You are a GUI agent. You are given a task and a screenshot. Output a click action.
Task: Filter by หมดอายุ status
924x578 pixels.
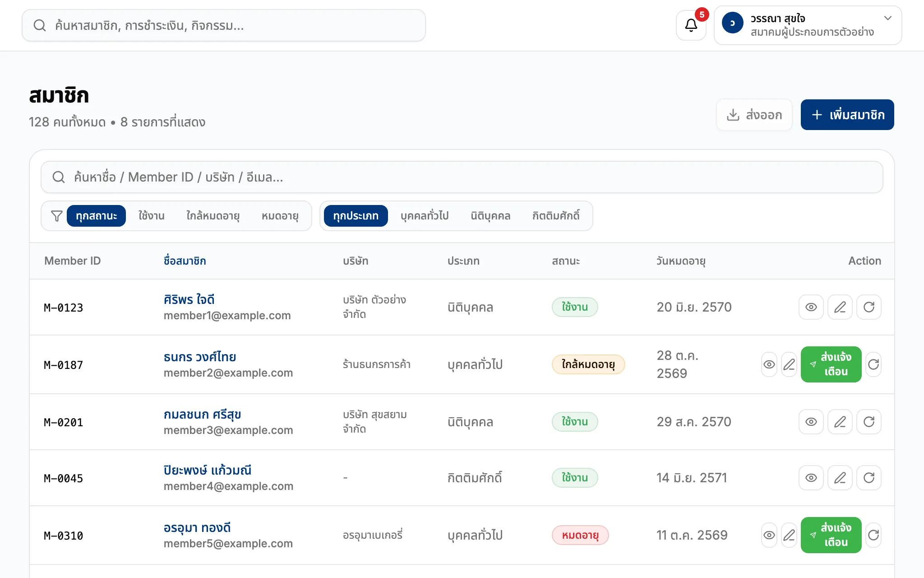click(x=280, y=216)
